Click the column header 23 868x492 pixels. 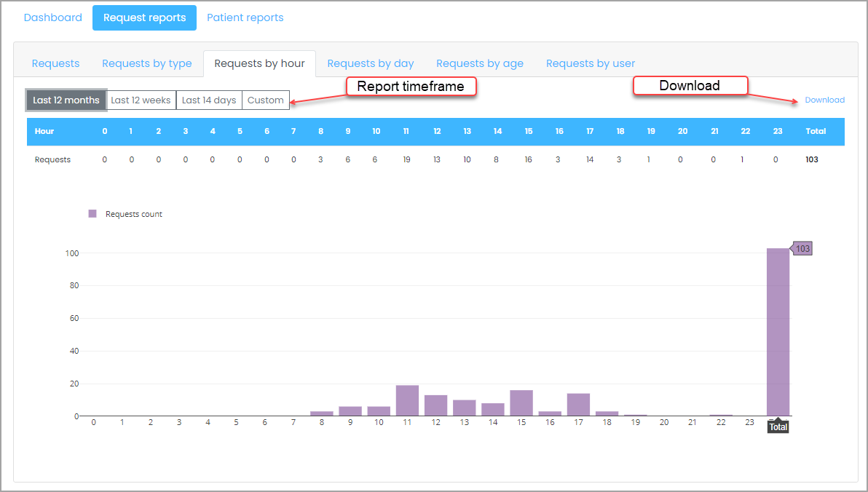click(778, 131)
